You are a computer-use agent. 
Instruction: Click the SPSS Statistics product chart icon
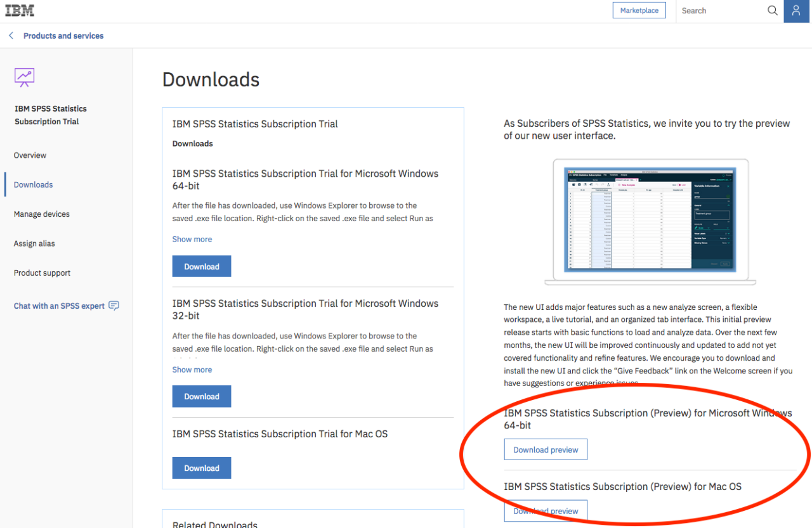click(x=25, y=77)
